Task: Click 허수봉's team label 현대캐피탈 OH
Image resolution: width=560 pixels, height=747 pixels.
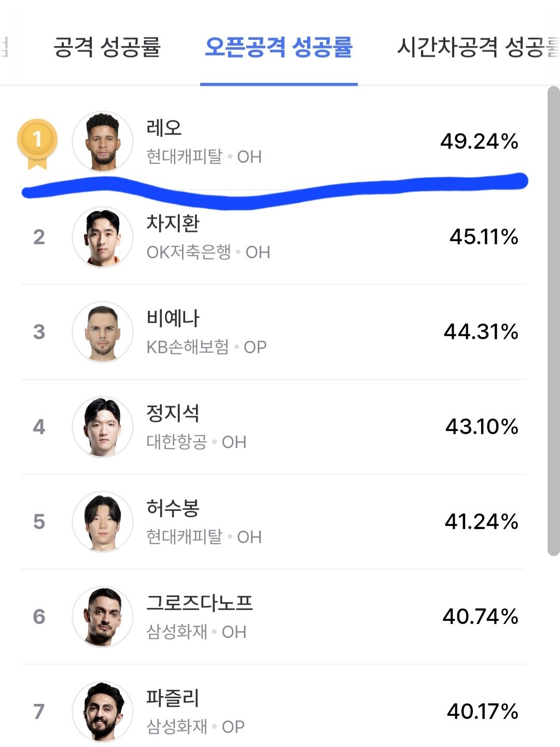Action: (x=204, y=537)
